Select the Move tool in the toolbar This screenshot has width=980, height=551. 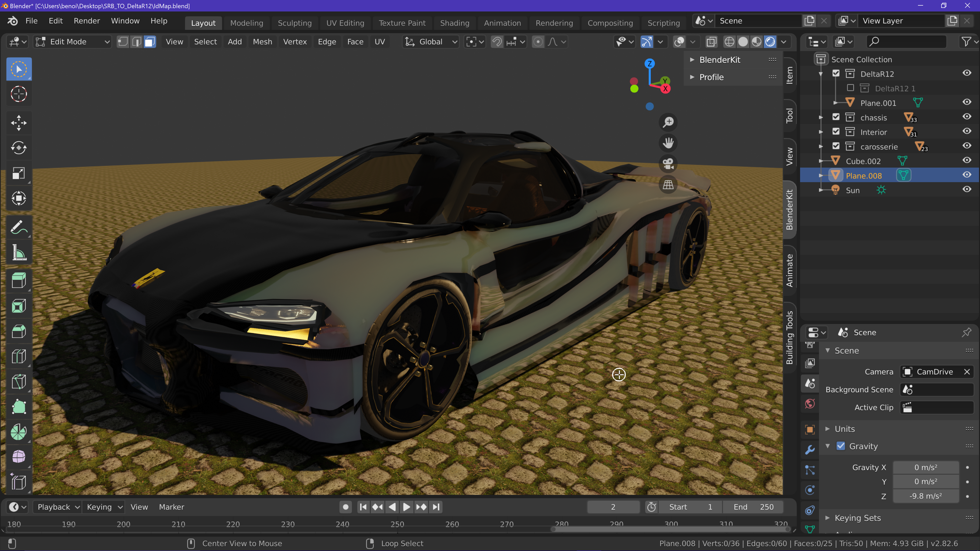point(18,123)
